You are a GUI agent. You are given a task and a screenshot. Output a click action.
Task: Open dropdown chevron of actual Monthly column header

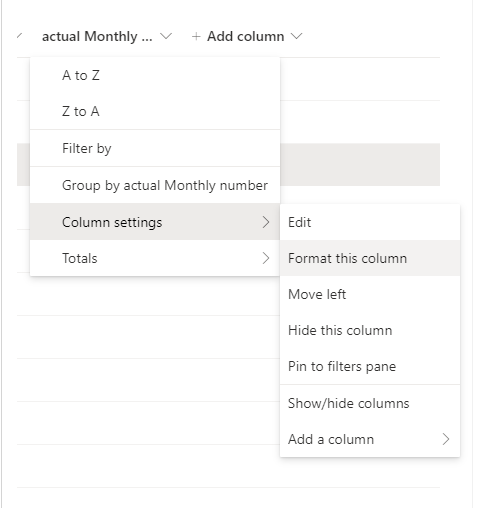(166, 36)
